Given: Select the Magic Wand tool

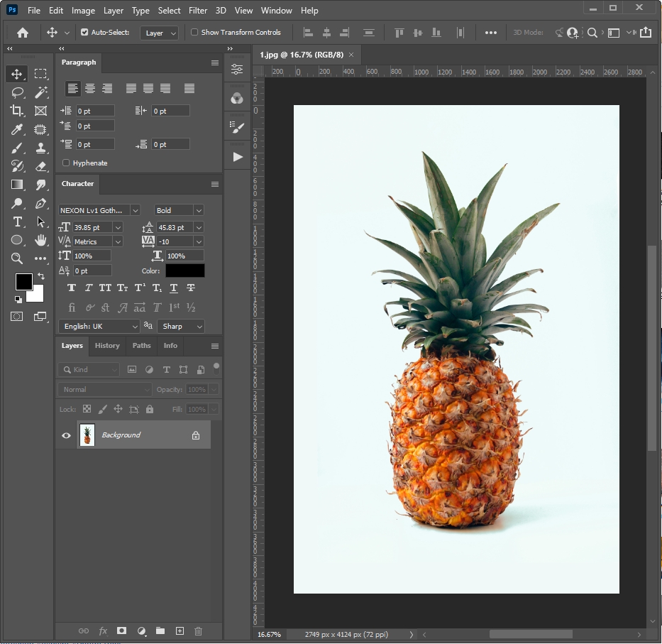Looking at the screenshot, I should click(x=40, y=92).
